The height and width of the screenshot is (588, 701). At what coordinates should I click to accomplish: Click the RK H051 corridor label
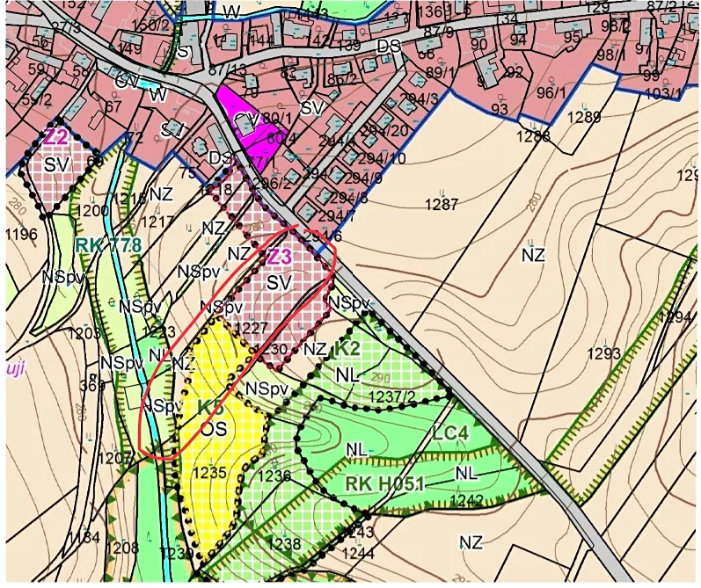click(384, 483)
